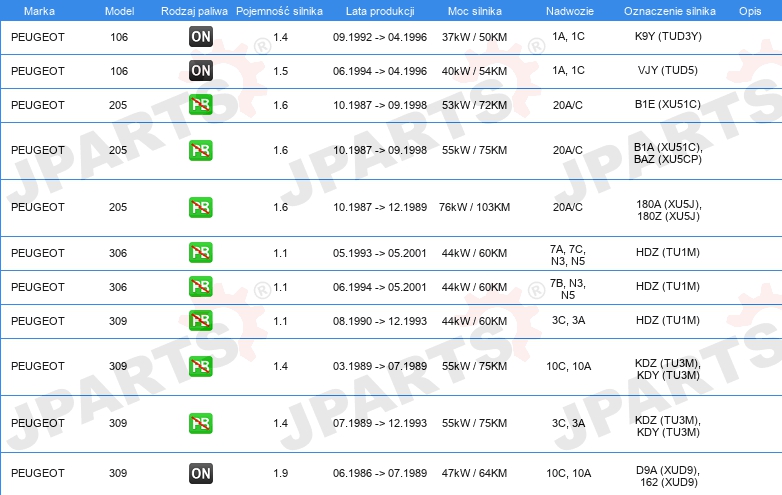Click power value 76kW / 103KM
782x495 pixels.
tap(474, 207)
